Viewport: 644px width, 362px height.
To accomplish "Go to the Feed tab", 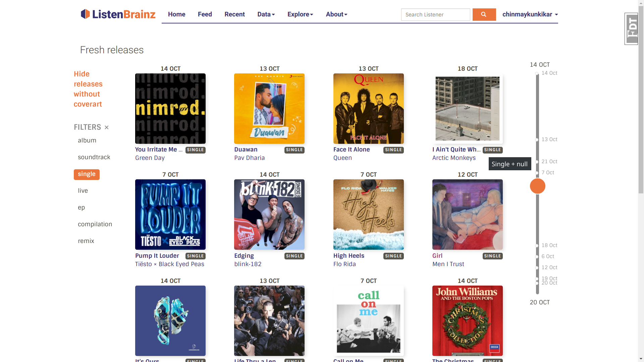I will click(205, 14).
